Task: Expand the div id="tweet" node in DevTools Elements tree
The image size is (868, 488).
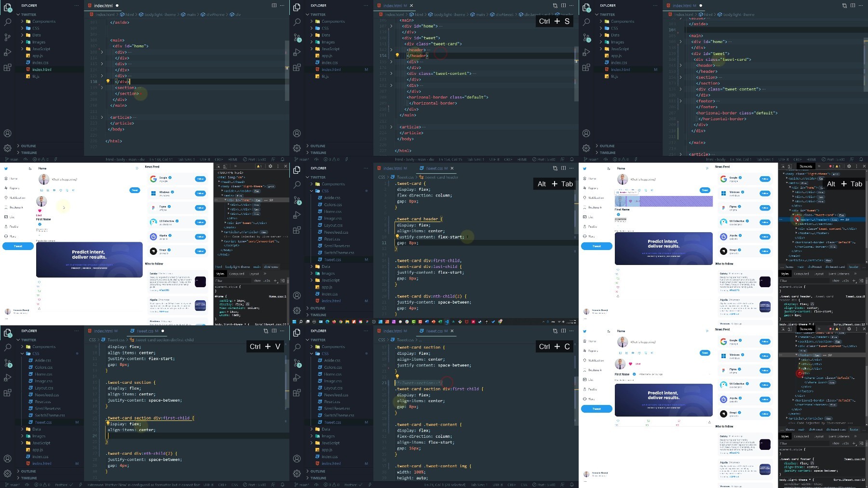Action: pos(225,223)
